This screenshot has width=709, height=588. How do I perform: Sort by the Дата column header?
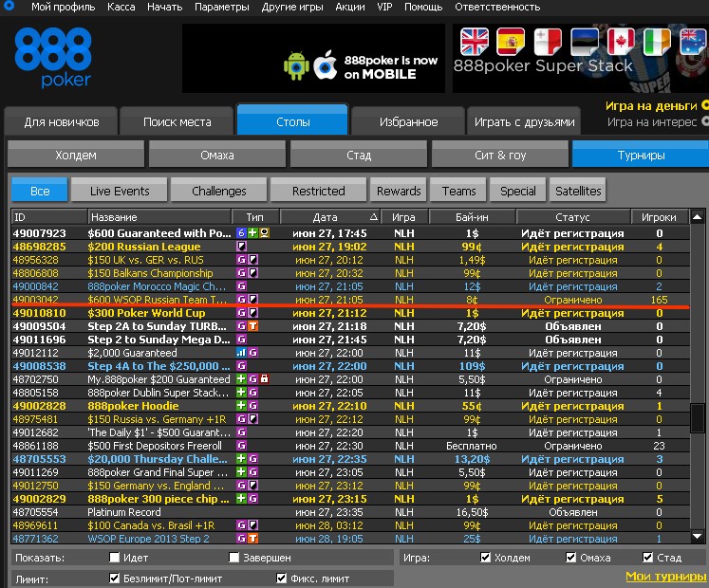click(x=330, y=217)
